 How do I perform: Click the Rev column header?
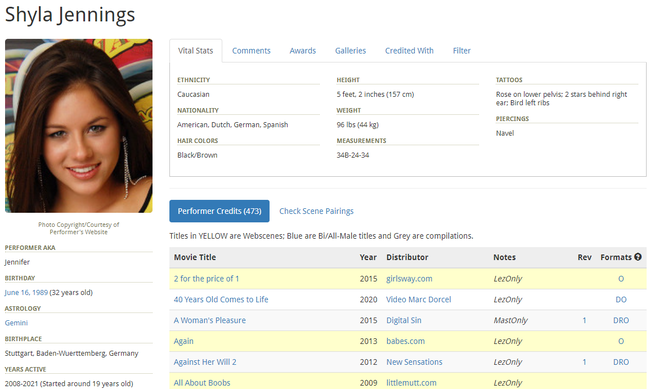(x=585, y=257)
